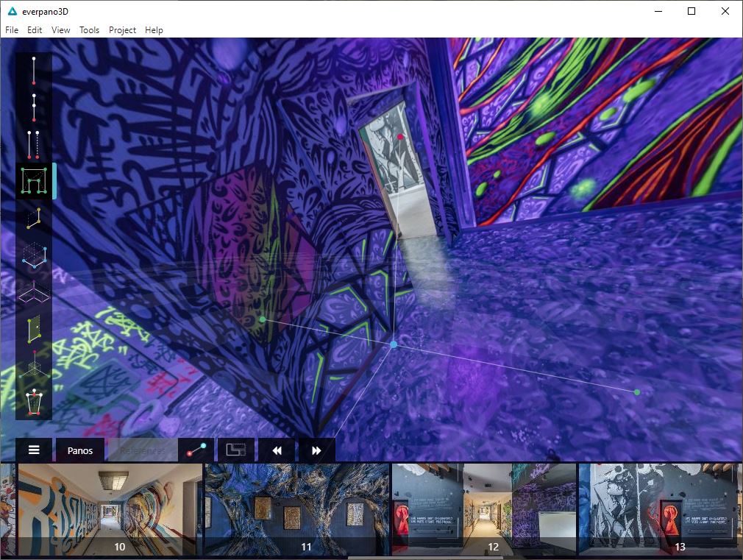The width and height of the screenshot is (743, 560).
Task: Select panorama thumbnail 11
Action: (x=297, y=509)
